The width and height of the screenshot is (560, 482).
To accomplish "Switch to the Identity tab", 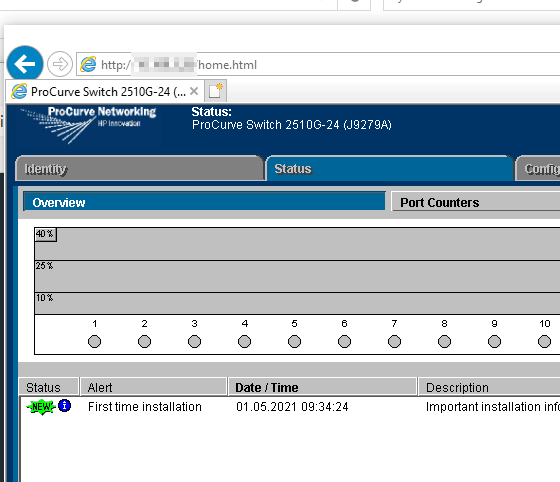I will [139, 169].
